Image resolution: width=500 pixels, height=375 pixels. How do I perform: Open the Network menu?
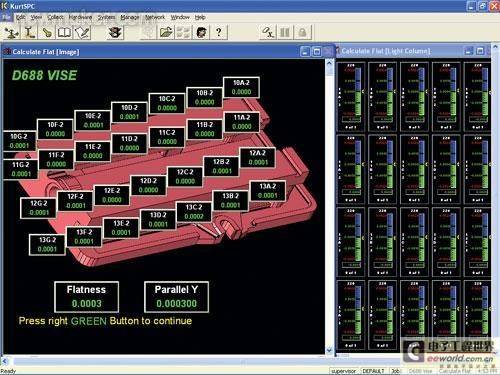[x=155, y=17]
